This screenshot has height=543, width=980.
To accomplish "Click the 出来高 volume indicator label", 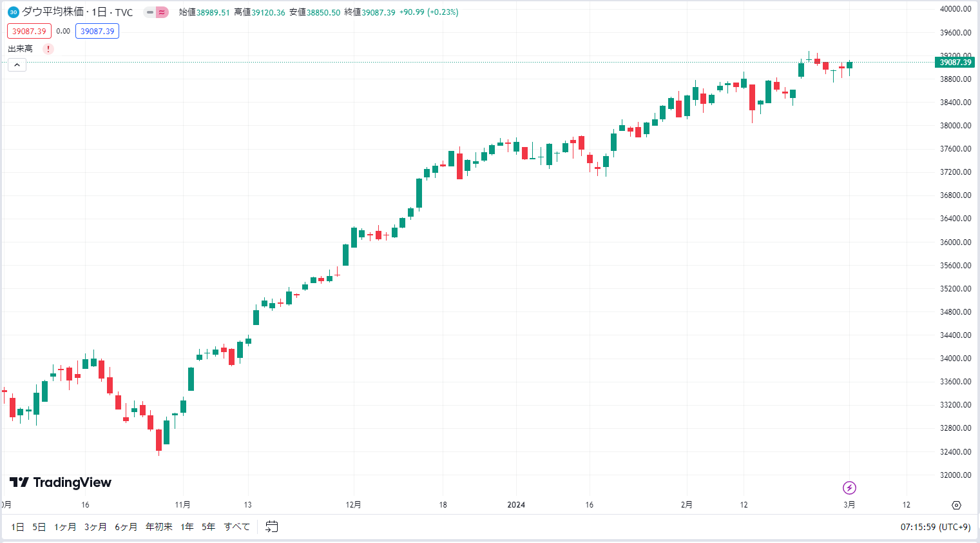I will pos(20,49).
